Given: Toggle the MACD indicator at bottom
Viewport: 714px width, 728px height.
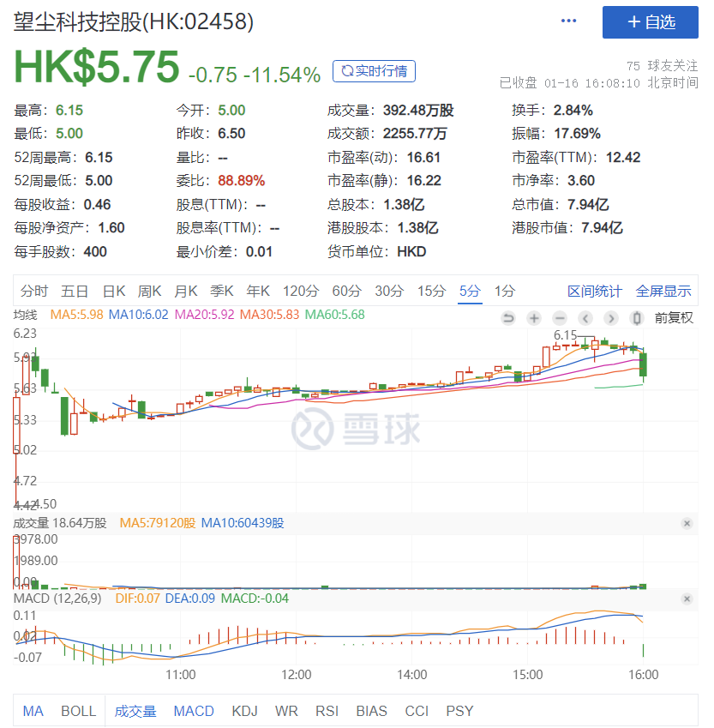Looking at the screenshot, I should pyautogui.click(x=194, y=711).
